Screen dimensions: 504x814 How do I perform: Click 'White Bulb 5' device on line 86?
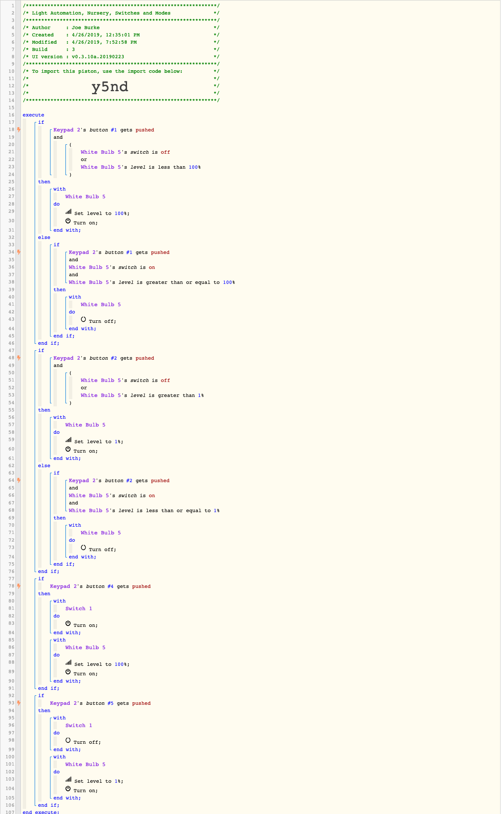(85, 647)
